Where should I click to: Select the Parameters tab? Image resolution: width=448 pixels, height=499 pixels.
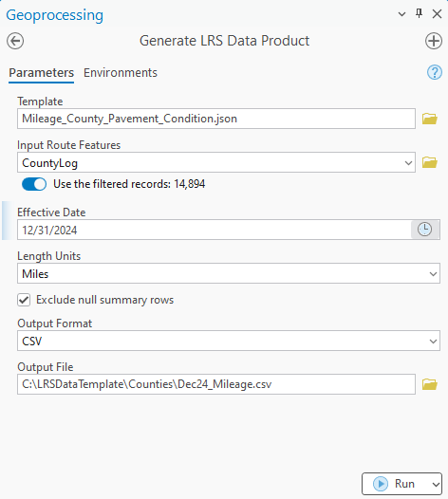click(42, 73)
